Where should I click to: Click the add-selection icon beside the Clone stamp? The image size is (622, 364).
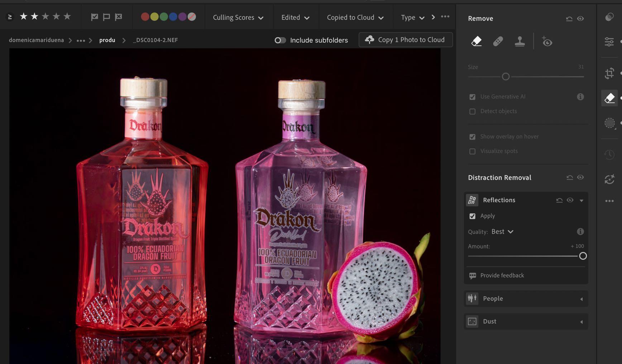point(547,42)
